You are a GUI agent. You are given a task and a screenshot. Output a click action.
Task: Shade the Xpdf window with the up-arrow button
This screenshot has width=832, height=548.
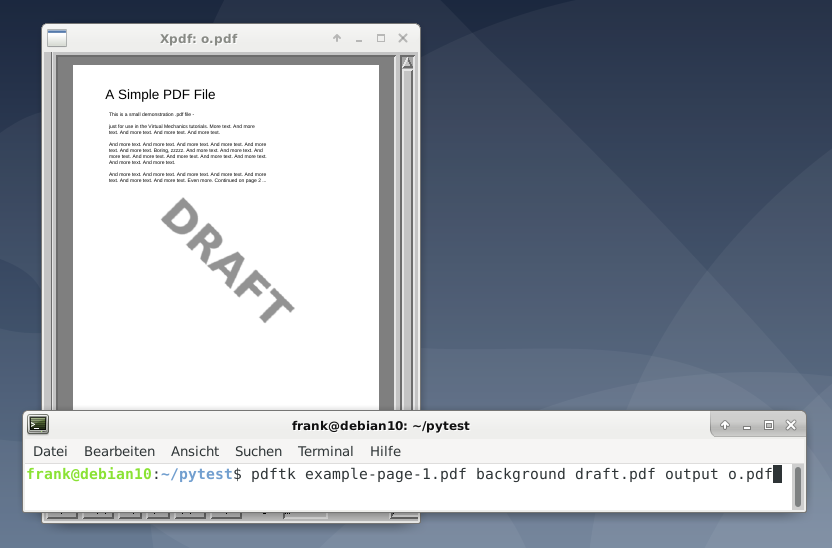click(x=337, y=38)
